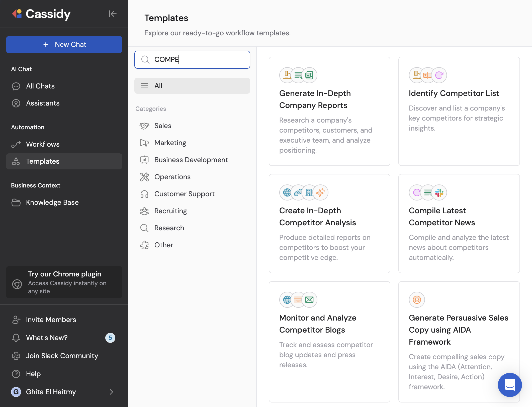This screenshot has height=407, width=532.
Task: Open All Chats
Action: tap(64, 86)
